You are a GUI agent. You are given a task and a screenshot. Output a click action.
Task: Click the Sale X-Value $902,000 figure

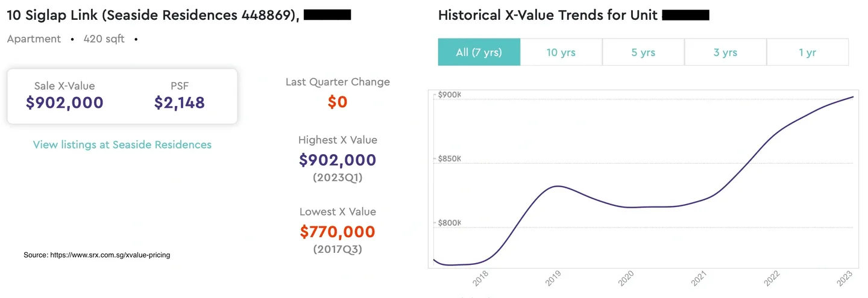64,102
